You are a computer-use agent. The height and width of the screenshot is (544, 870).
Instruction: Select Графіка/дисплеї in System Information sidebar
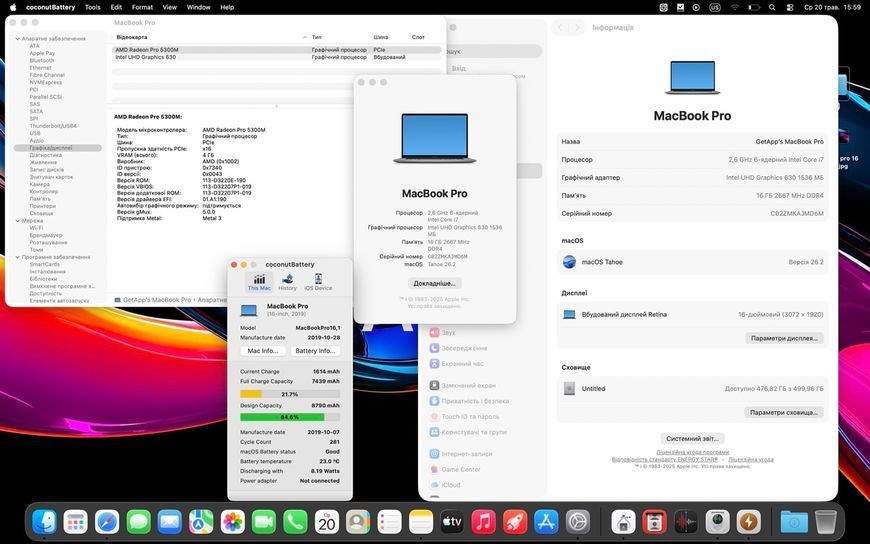[58, 148]
